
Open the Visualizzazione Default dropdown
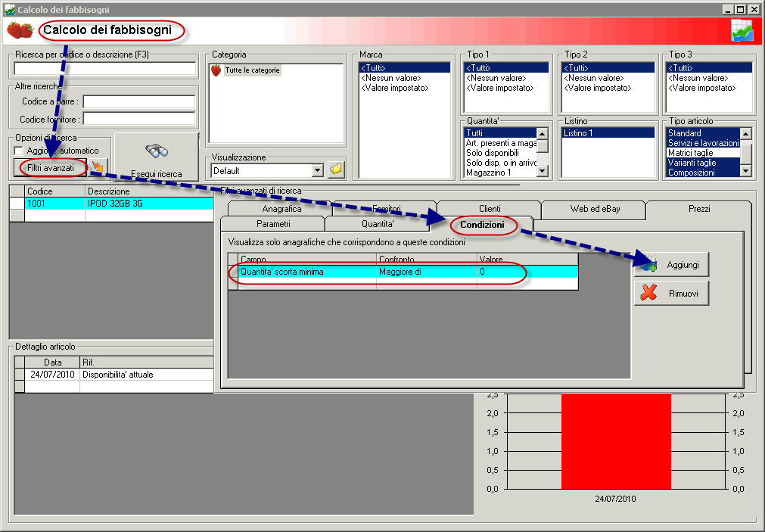tap(318, 170)
